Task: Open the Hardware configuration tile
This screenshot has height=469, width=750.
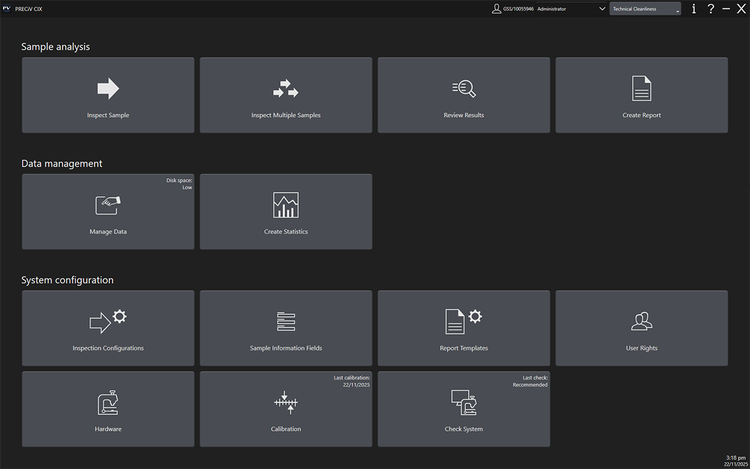Action: tap(108, 409)
